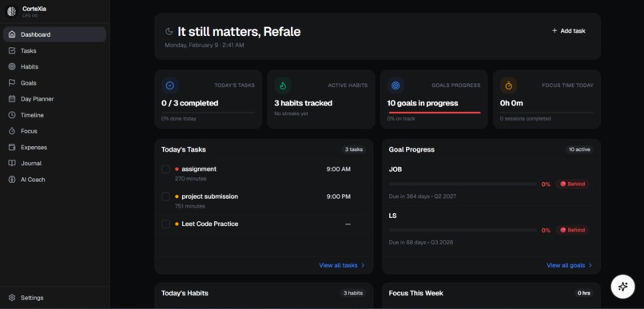Click the Today's Tasks blue check icon

(169, 85)
